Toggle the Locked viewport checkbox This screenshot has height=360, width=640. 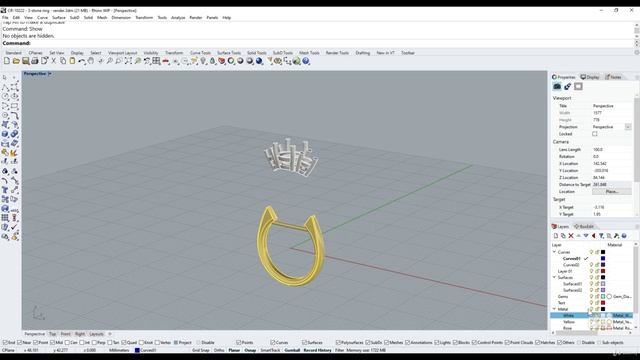[x=595, y=134]
